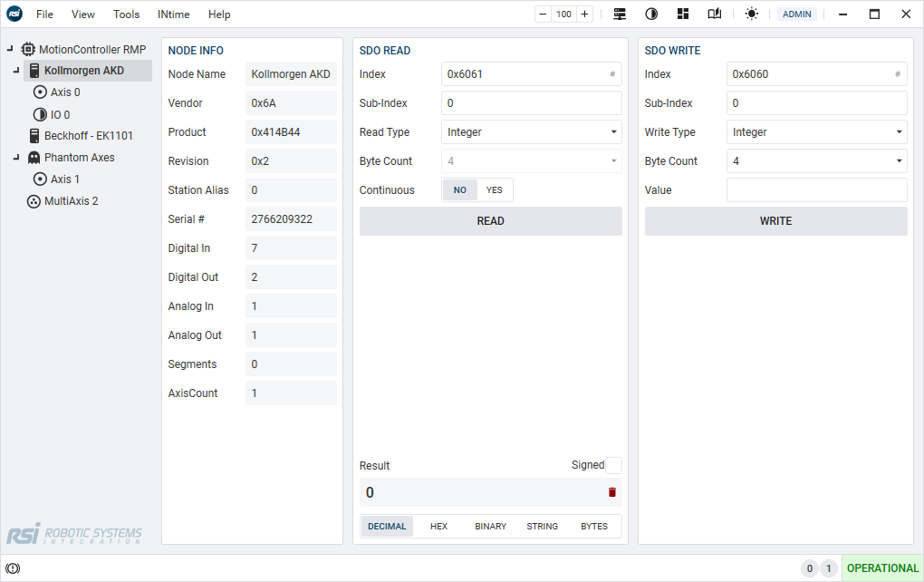
Task: Click the alert icon in status bar
Action: (x=13, y=567)
